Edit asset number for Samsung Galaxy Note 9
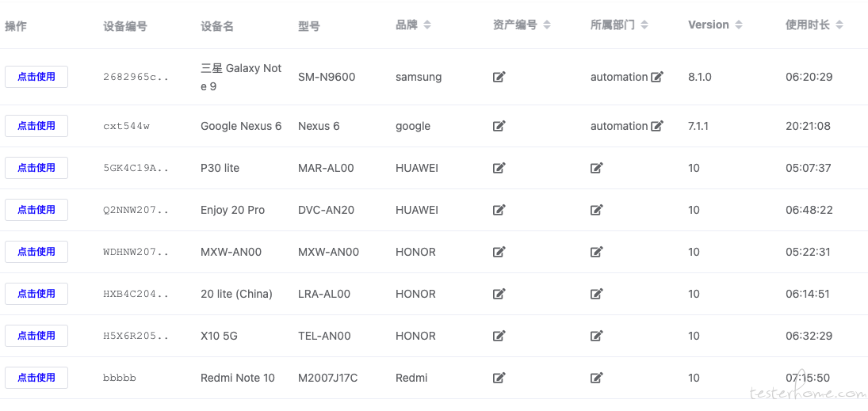This screenshot has height=411, width=868. coord(499,77)
